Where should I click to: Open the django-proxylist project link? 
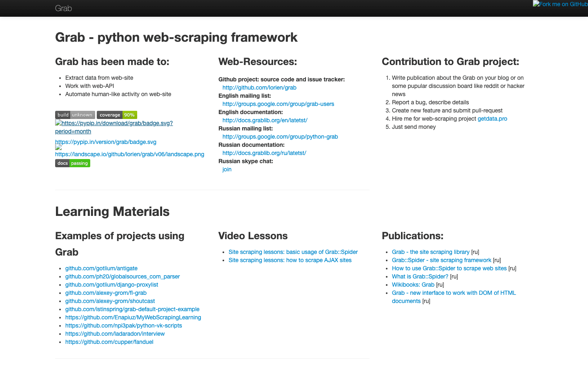click(111, 285)
